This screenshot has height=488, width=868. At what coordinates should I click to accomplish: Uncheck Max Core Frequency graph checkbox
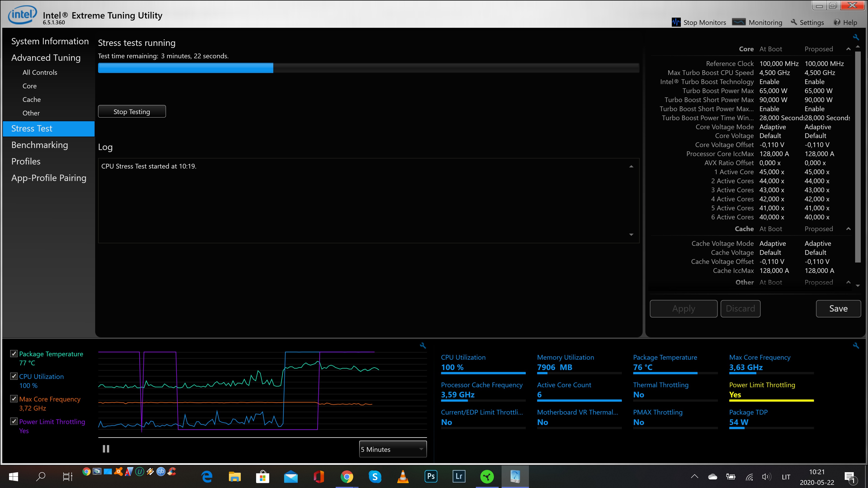click(x=14, y=398)
